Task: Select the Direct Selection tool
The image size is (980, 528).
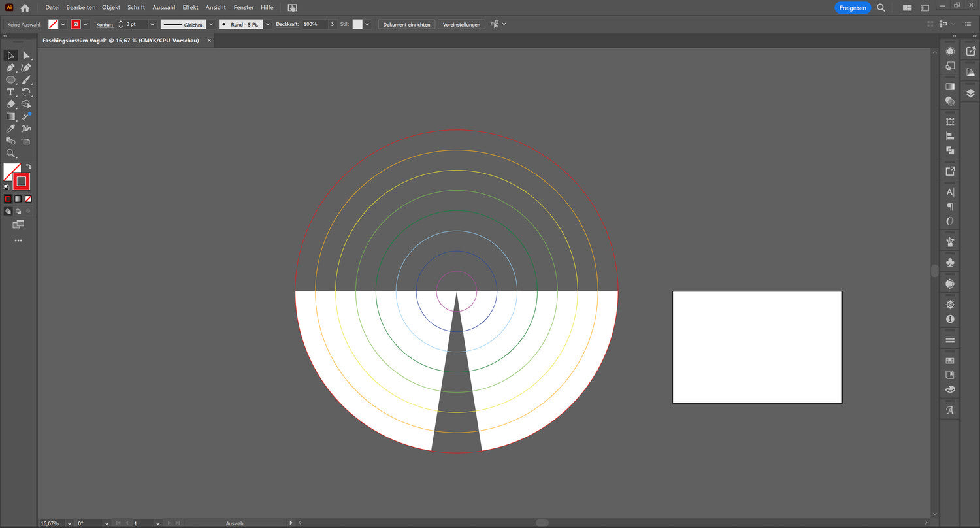Action: pos(26,56)
